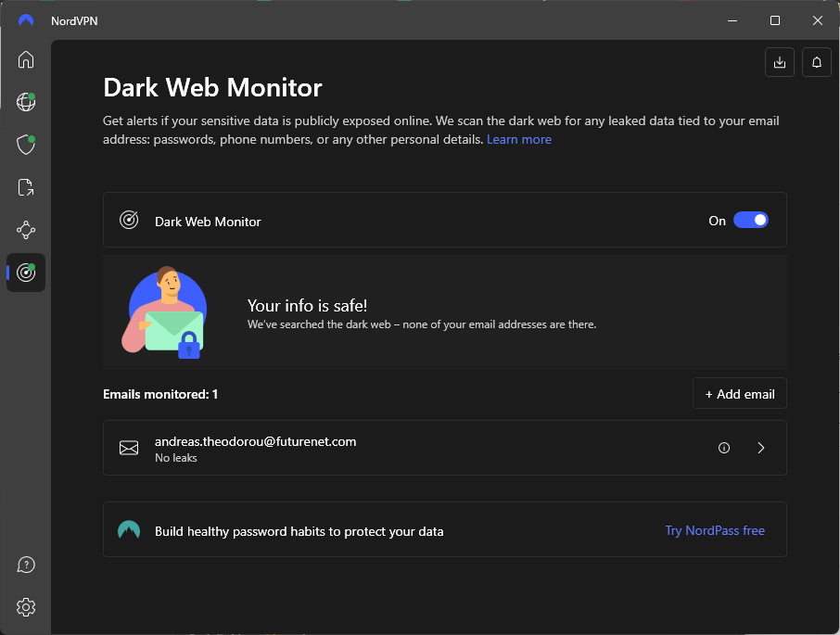Image resolution: width=840 pixels, height=635 pixels.
Task: Open the VPN globe icon in sidebar
Action: click(26, 102)
